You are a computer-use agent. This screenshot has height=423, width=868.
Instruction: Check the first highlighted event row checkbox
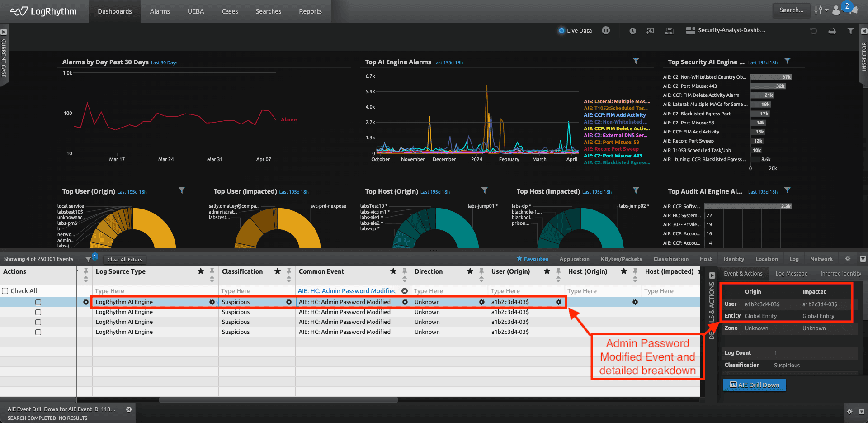click(x=38, y=302)
